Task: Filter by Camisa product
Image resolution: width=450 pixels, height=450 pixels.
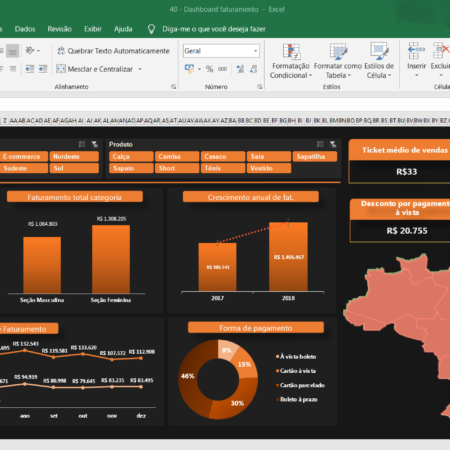Action: [x=177, y=156]
